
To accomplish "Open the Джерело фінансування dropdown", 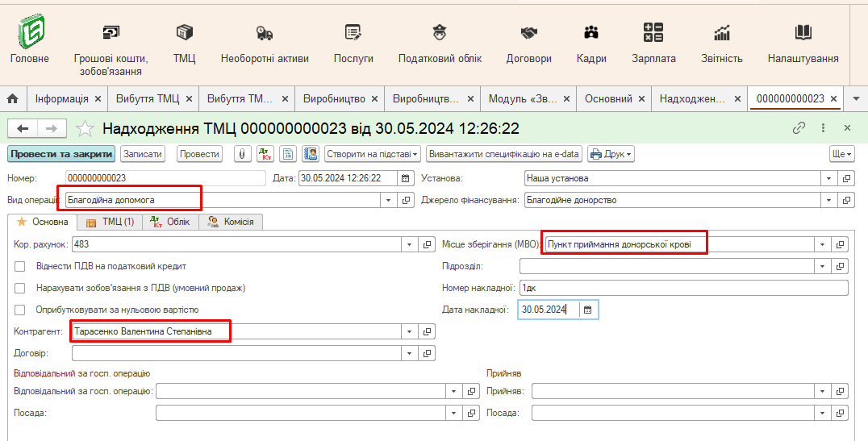I will point(828,200).
